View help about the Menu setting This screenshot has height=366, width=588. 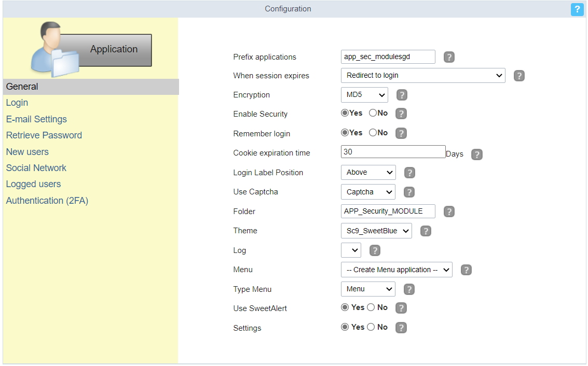point(466,270)
